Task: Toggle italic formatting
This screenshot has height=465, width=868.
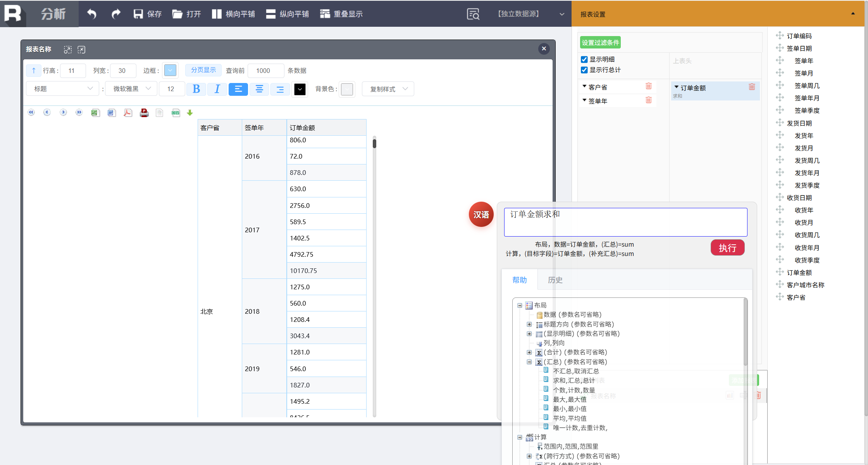Action: pyautogui.click(x=217, y=89)
